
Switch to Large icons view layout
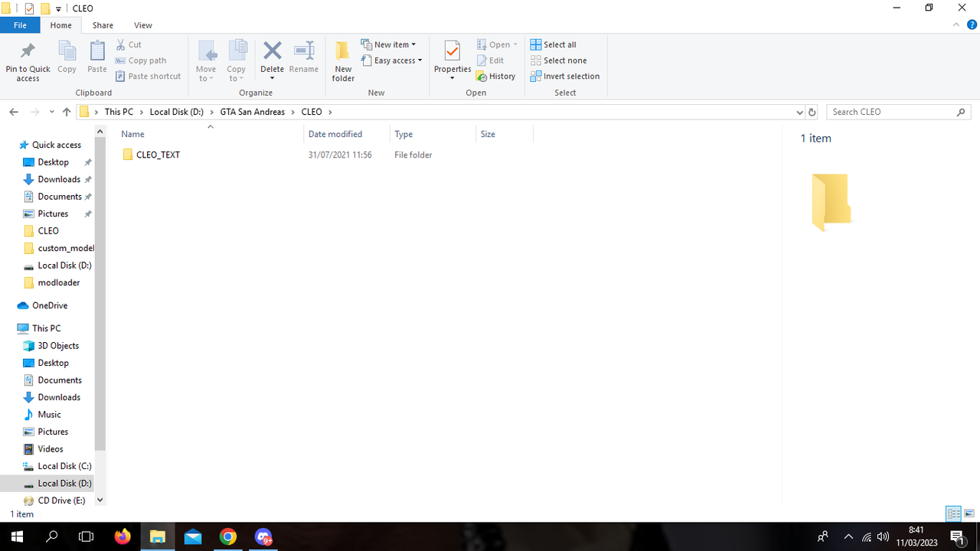[969, 514]
